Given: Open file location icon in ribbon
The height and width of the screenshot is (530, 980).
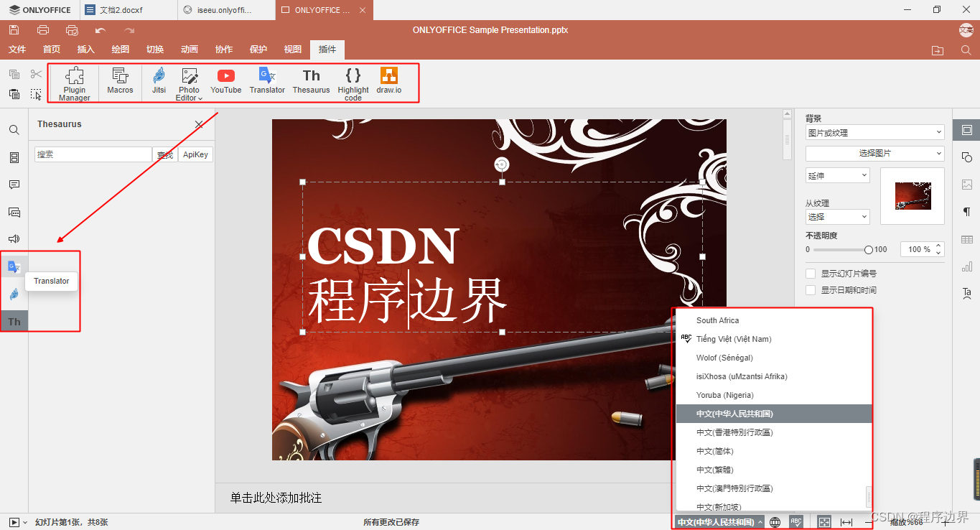Looking at the screenshot, I should [x=938, y=50].
